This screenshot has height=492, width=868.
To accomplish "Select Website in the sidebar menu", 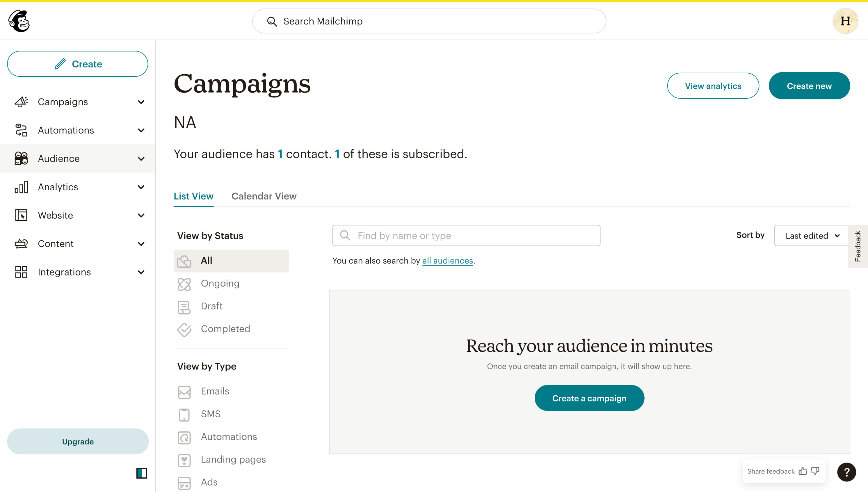I will (x=78, y=215).
